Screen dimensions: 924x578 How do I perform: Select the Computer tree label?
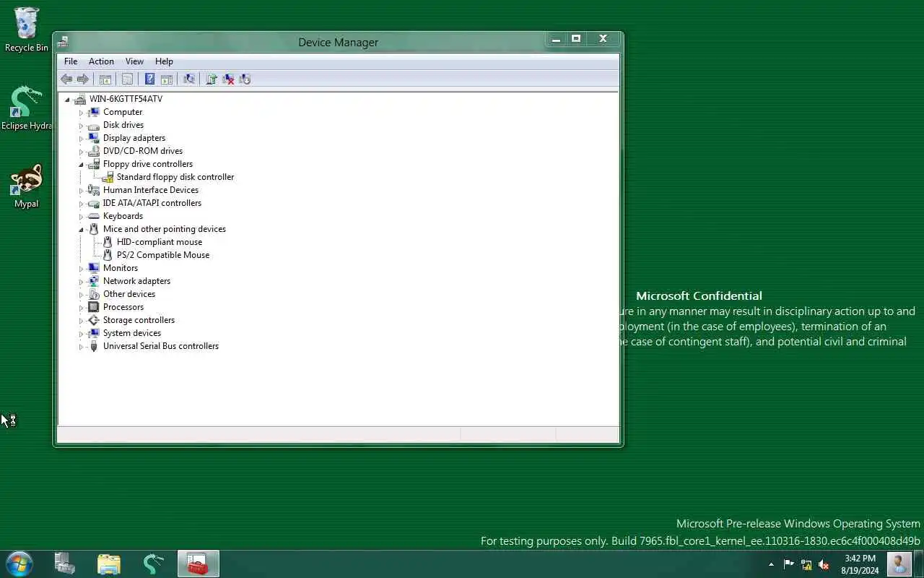click(123, 112)
